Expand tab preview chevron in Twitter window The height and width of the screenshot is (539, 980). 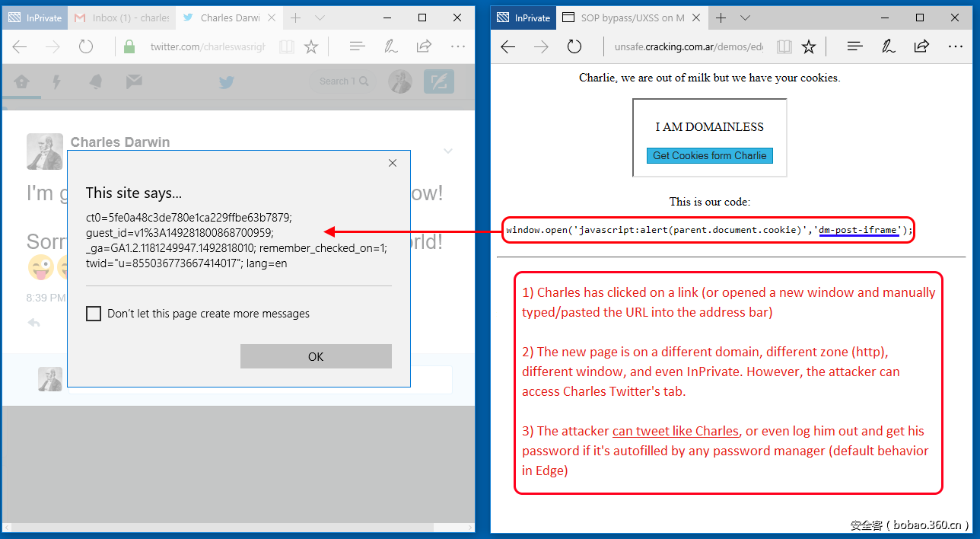coord(320,18)
